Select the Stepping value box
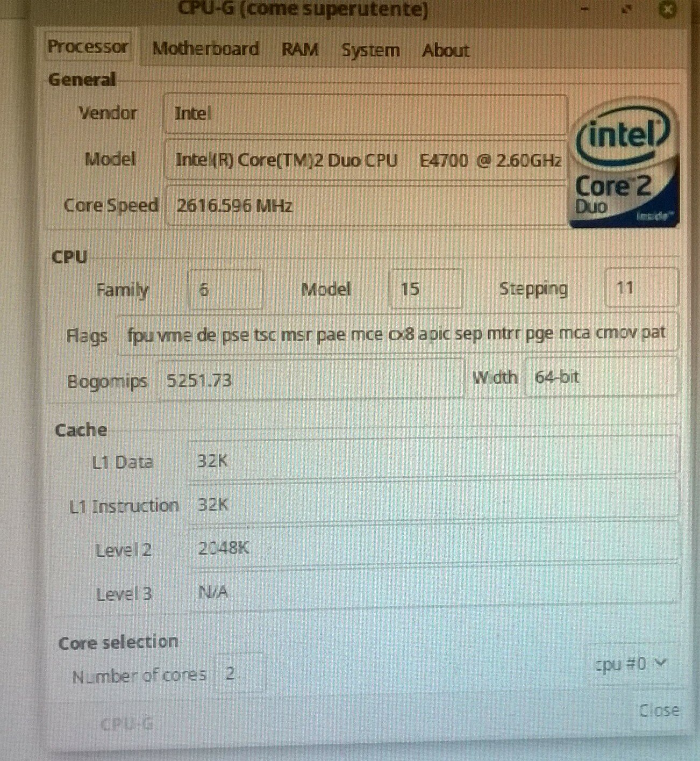 (x=641, y=289)
